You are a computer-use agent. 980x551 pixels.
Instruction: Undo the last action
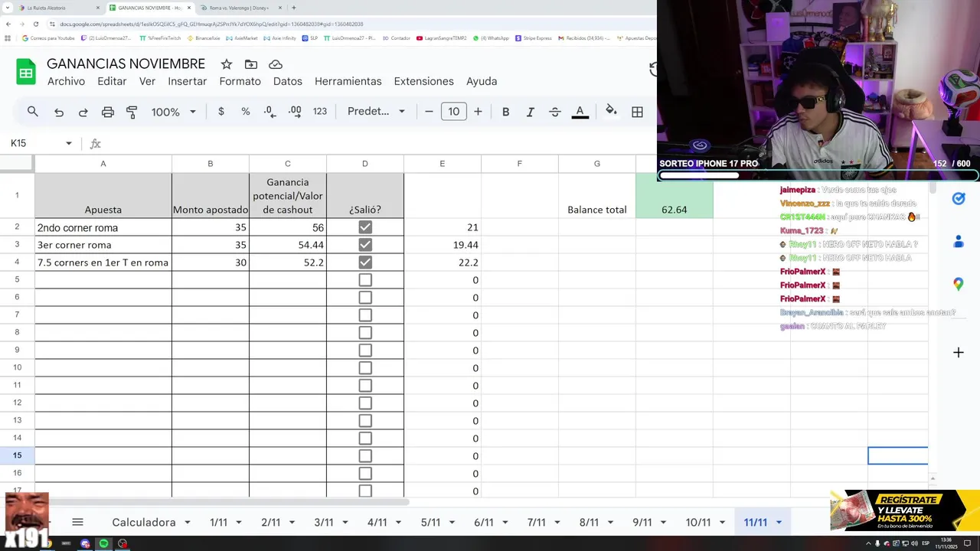pos(59,112)
